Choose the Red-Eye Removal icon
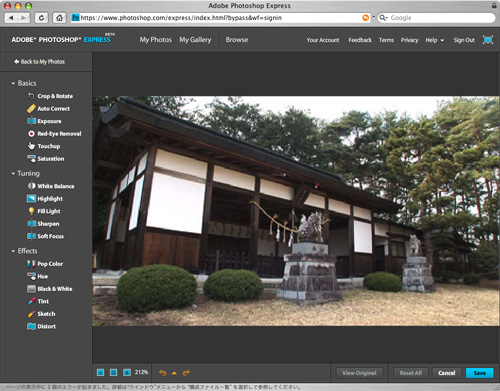The height and width of the screenshot is (391, 500). click(x=31, y=134)
